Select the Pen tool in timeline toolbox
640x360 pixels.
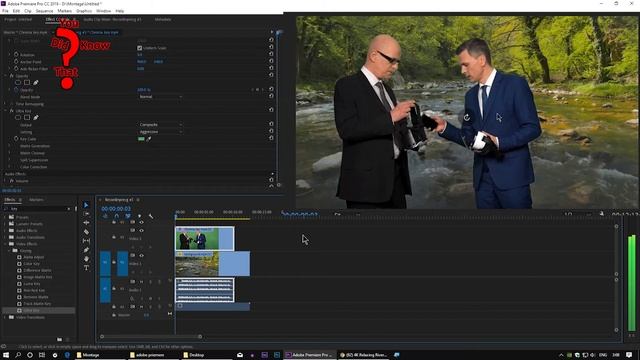86,250
